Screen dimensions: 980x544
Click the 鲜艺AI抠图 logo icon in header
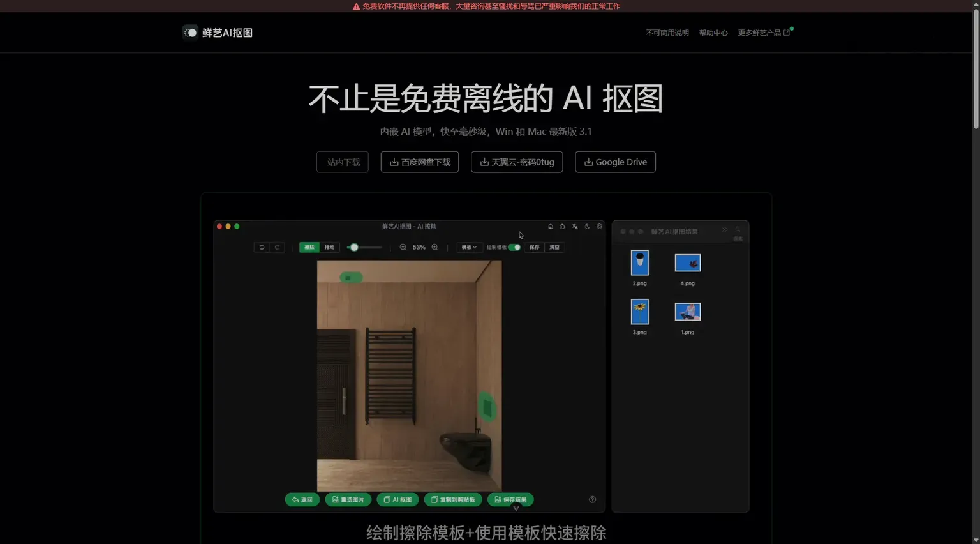(x=190, y=33)
